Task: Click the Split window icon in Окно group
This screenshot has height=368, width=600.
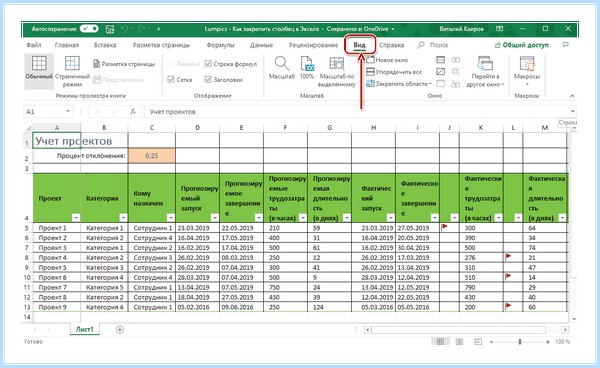Action: pos(441,60)
